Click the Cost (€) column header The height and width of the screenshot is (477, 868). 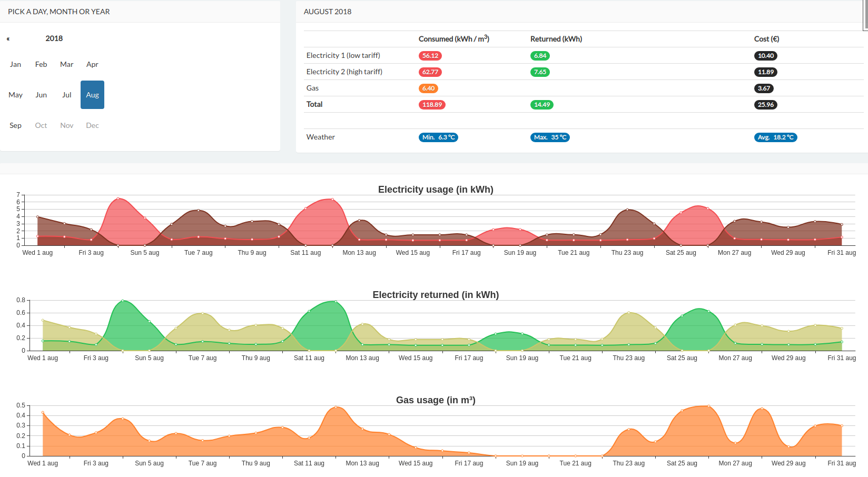point(766,39)
